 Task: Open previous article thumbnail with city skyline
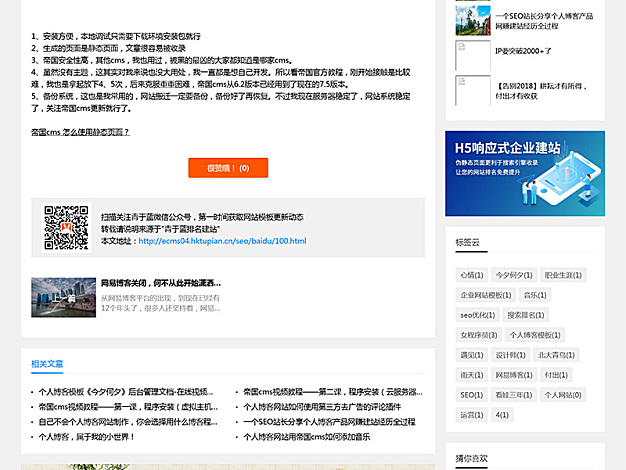pyautogui.click(x=63, y=297)
